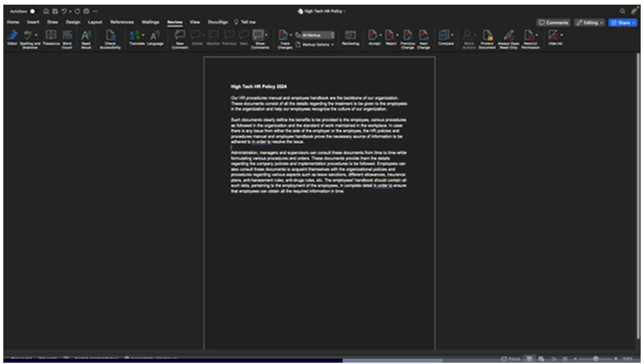Run Check Accessibility

tap(110, 39)
